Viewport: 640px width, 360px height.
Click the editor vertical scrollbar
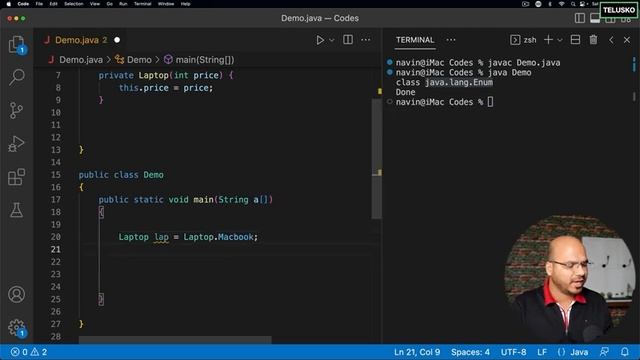coord(377,158)
